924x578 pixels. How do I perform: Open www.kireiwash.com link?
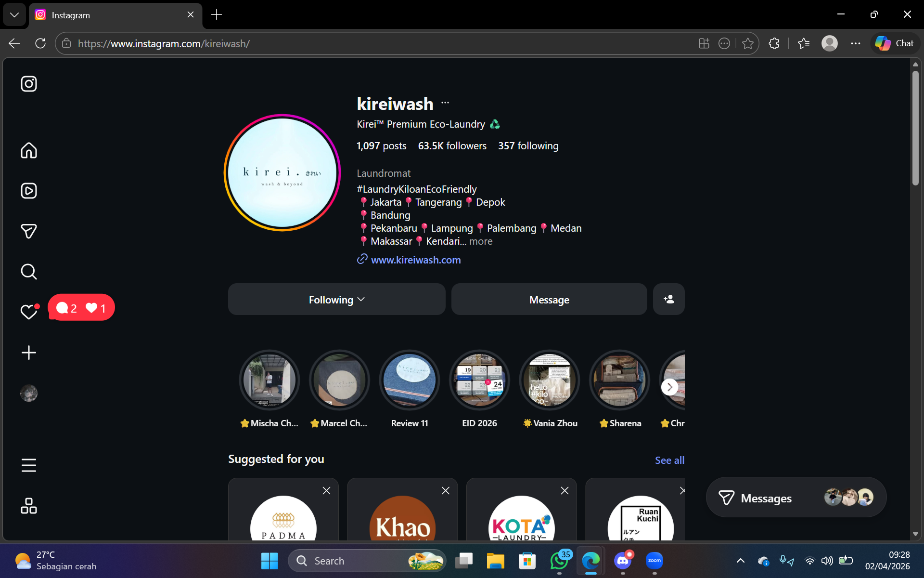pyautogui.click(x=416, y=260)
